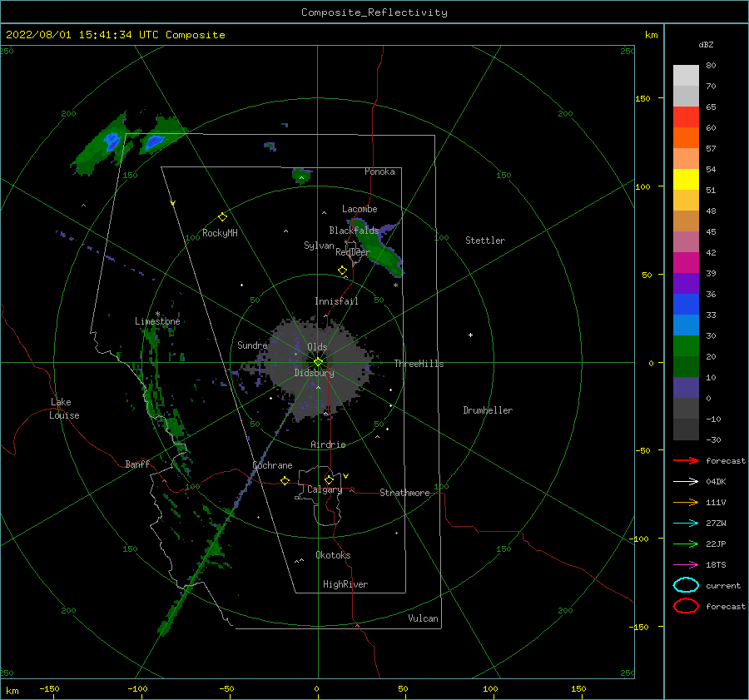Image resolution: width=749 pixels, height=700 pixels.
Task: Select the magenta 42-39 dBZ legend swatch
Action: point(686,263)
